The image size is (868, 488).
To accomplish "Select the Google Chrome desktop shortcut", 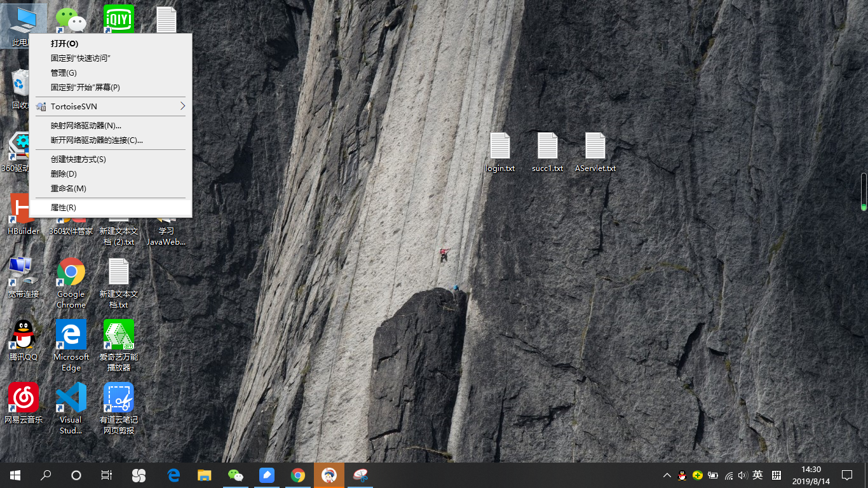I will 71,283.
